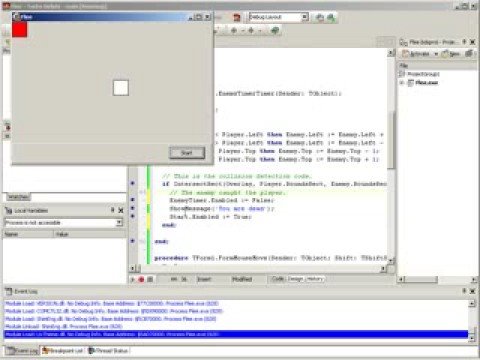Click the Watches tab

coord(18,197)
